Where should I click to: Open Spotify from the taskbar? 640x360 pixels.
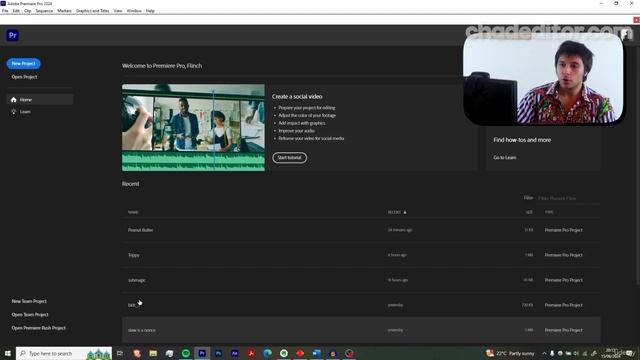[x=186, y=353]
